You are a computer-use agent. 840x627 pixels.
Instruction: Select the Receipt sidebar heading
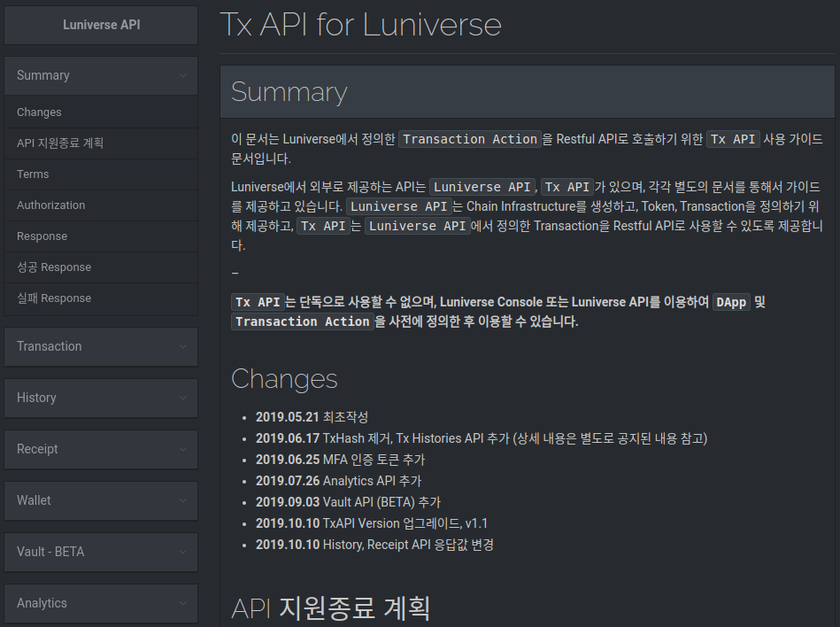click(x=101, y=449)
